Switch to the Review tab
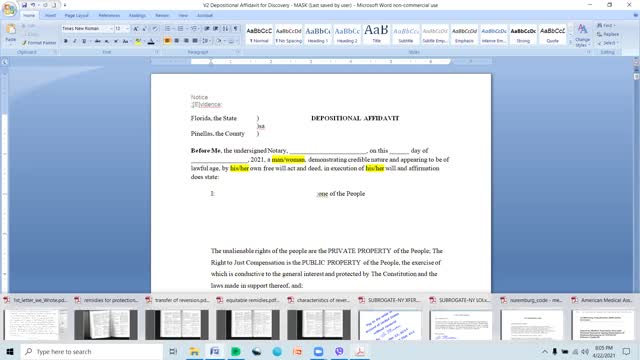 coord(162,16)
